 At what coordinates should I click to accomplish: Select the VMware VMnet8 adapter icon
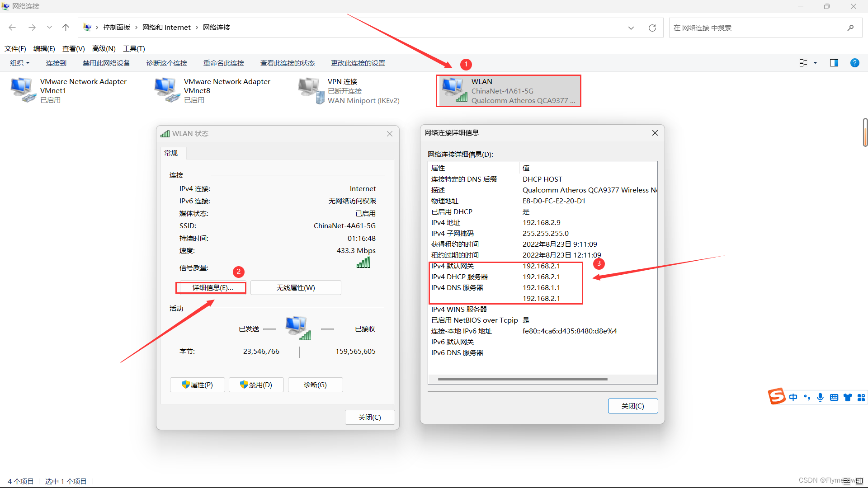tap(167, 90)
